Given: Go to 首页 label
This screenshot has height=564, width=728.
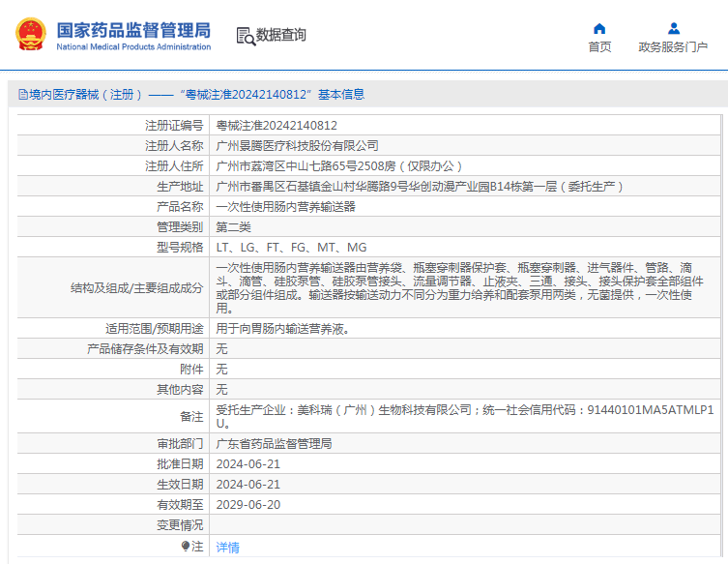Looking at the screenshot, I should [x=599, y=47].
